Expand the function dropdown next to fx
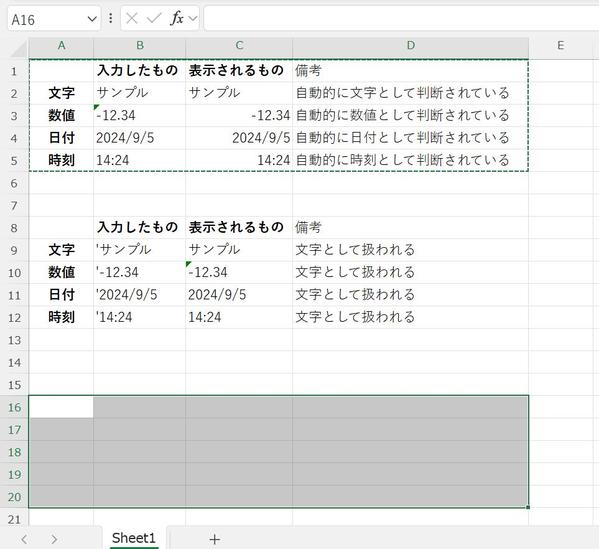The image size is (599, 549). (x=193, y=18)
